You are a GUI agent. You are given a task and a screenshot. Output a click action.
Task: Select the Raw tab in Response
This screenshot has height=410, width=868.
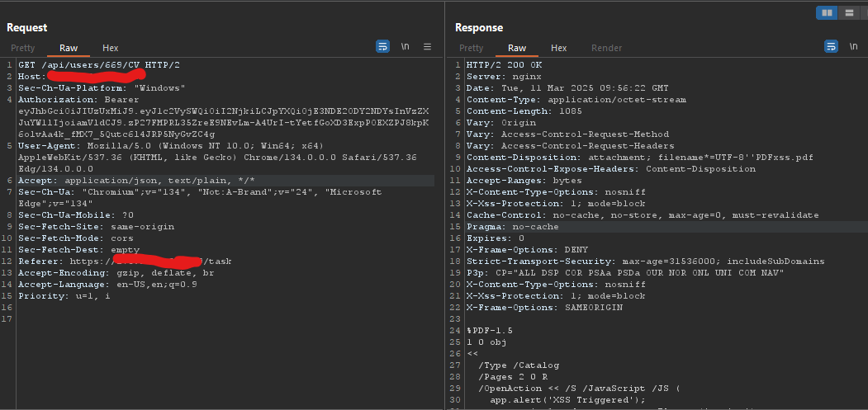pos(517,48)
